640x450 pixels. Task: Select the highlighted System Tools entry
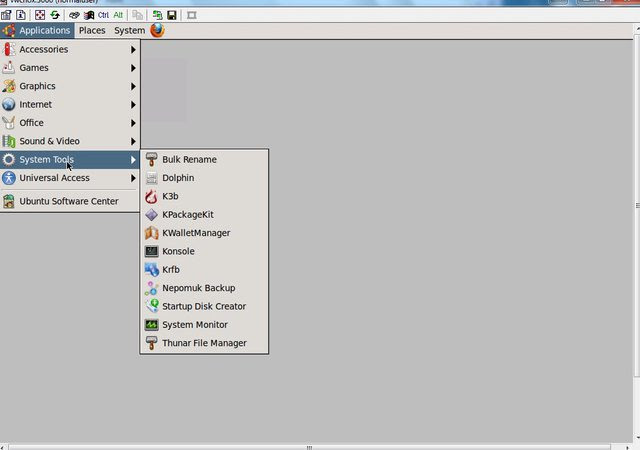70,159
